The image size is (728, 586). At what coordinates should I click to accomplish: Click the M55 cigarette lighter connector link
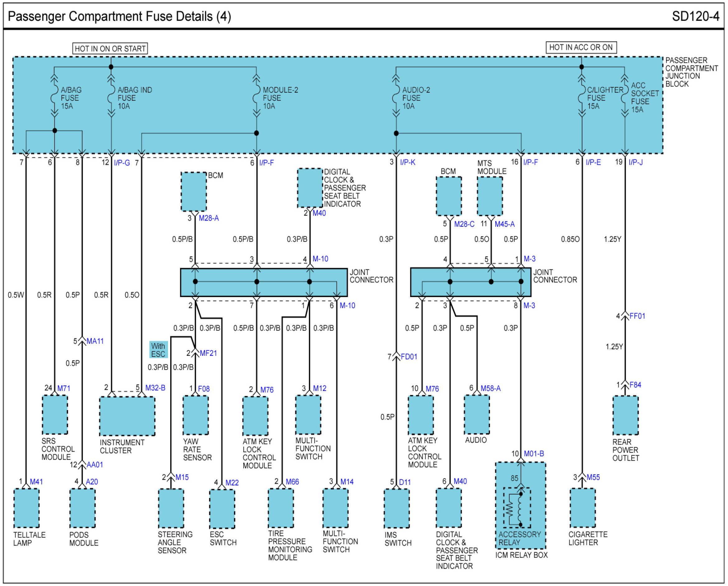pos(593,477)
